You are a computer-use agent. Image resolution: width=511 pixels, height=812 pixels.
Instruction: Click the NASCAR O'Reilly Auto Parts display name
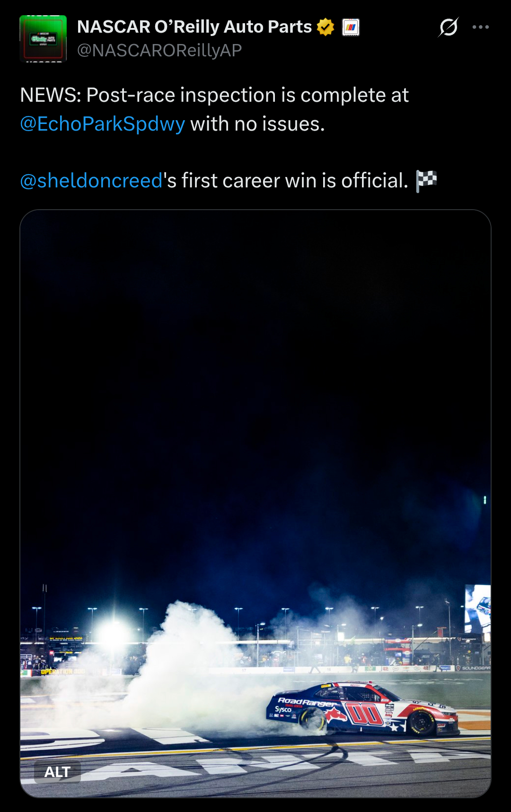click(194, 27)
